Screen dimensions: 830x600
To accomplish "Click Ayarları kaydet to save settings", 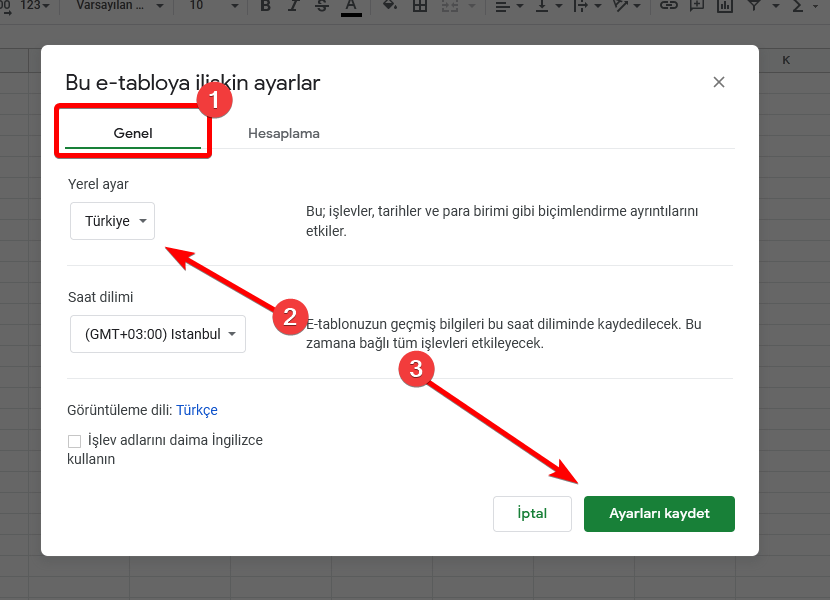I will pos(659,513).
